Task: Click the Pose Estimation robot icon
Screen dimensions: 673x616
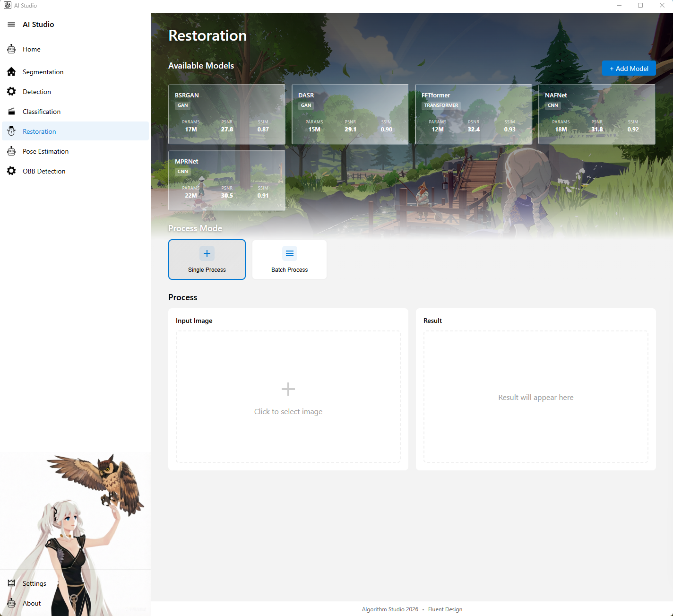Action: click(x=11, y=151)
